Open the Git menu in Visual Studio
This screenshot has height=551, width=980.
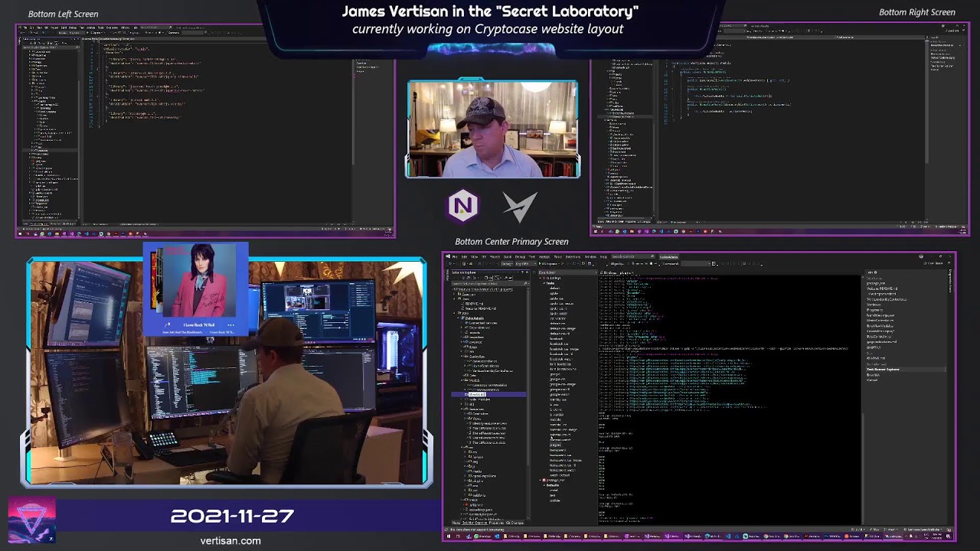tap(485, 256)
